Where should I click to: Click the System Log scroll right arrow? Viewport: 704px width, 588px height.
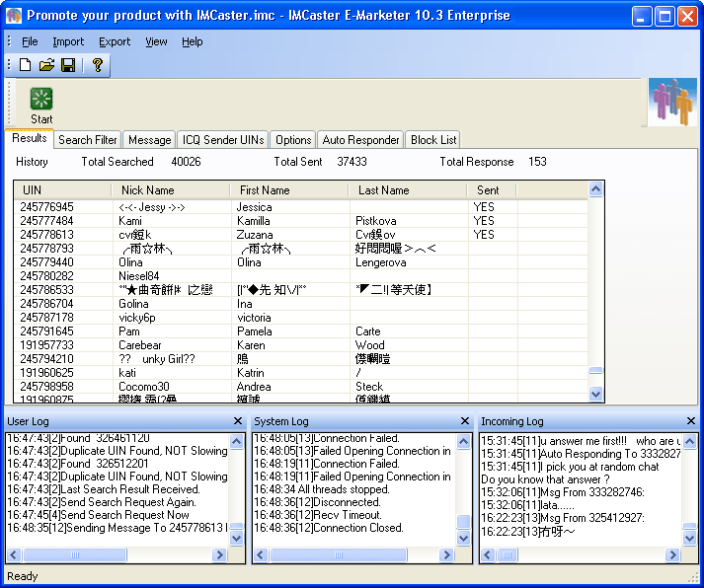(x=446, y=554)
